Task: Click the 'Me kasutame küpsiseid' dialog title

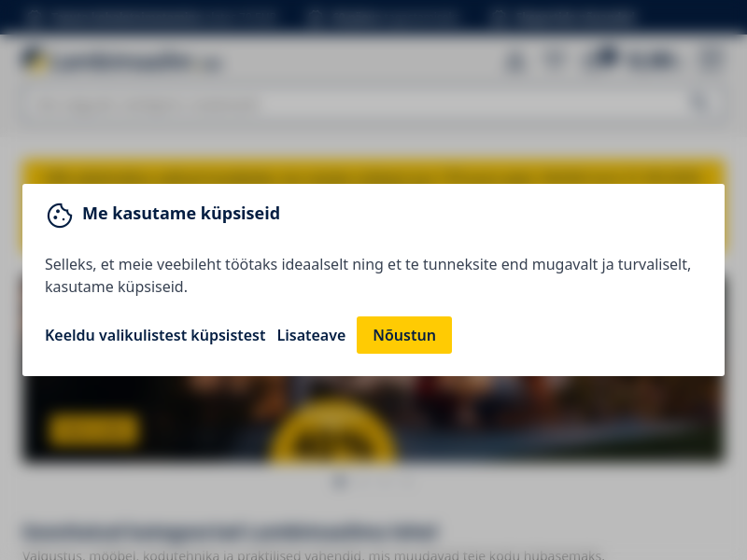Action: click(x=181, y=214)
